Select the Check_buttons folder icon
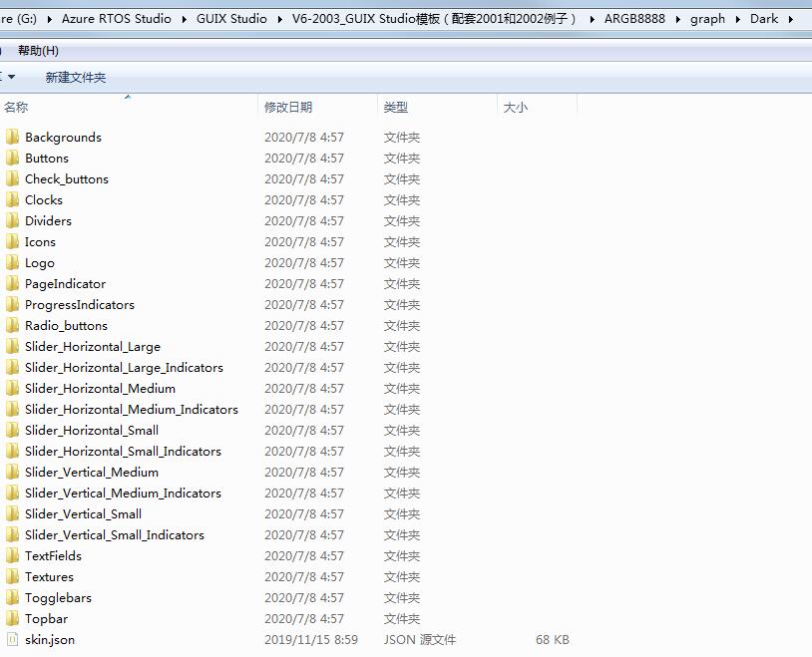Screen dimensions: 812x657 12,179
